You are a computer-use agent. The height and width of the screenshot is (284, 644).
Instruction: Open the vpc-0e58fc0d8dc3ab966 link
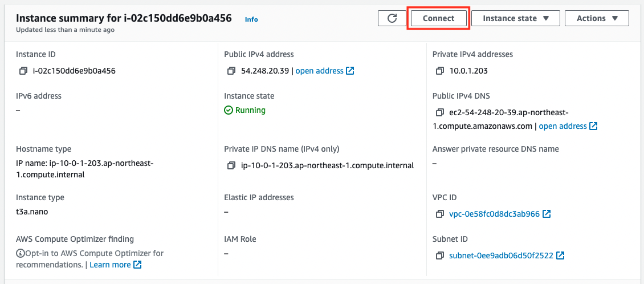pos(495,214)
